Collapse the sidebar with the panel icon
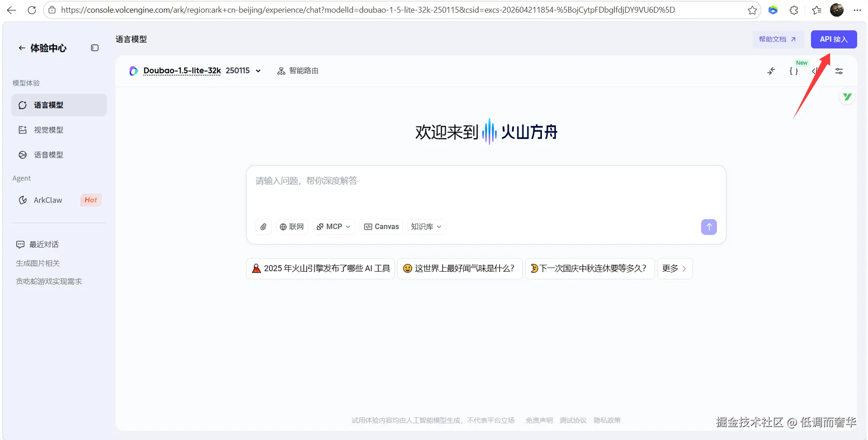 coord(95,48)
